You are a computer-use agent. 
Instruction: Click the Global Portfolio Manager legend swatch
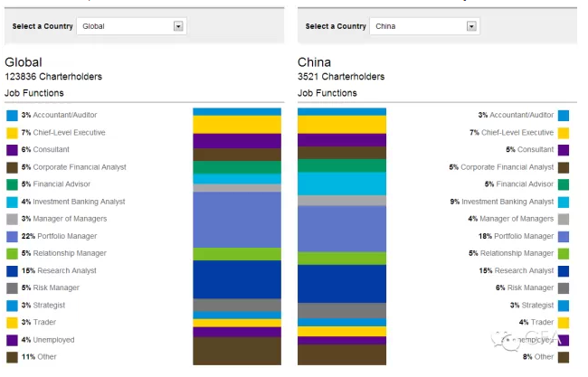click(12, 236)
